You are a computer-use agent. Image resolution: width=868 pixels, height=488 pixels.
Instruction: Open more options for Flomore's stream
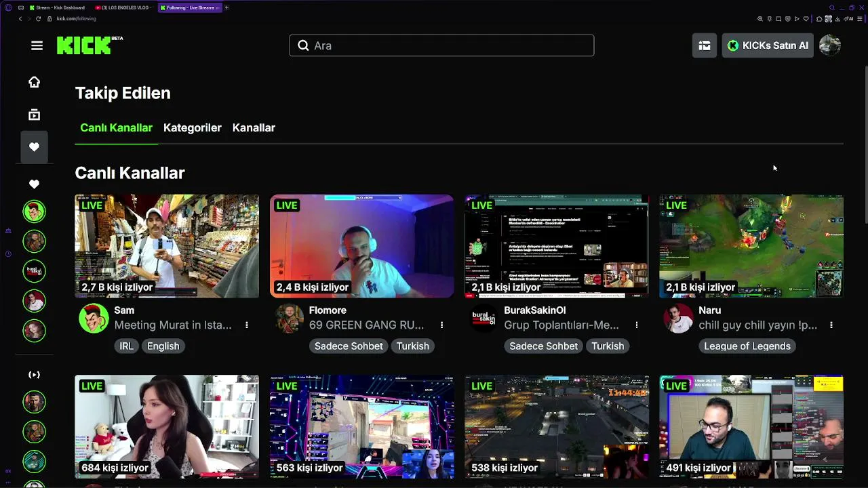point(441,325)
